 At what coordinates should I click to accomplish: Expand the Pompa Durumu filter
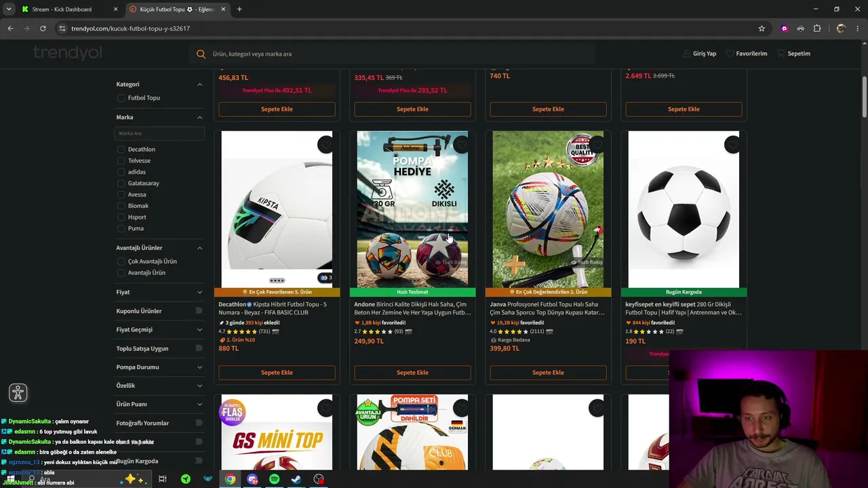pyautogui.click(x=199, y=367)
